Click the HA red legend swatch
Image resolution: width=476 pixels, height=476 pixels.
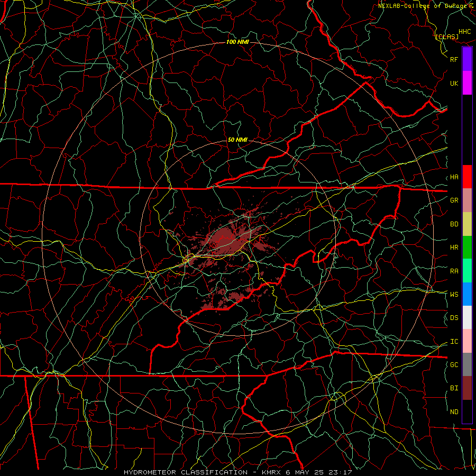click(x=467, y=177)
